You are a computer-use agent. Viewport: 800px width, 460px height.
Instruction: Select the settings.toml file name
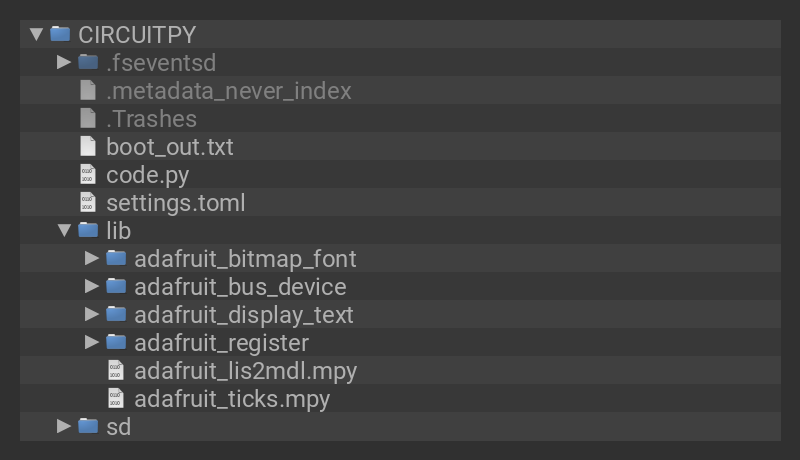tap(175, 203)
